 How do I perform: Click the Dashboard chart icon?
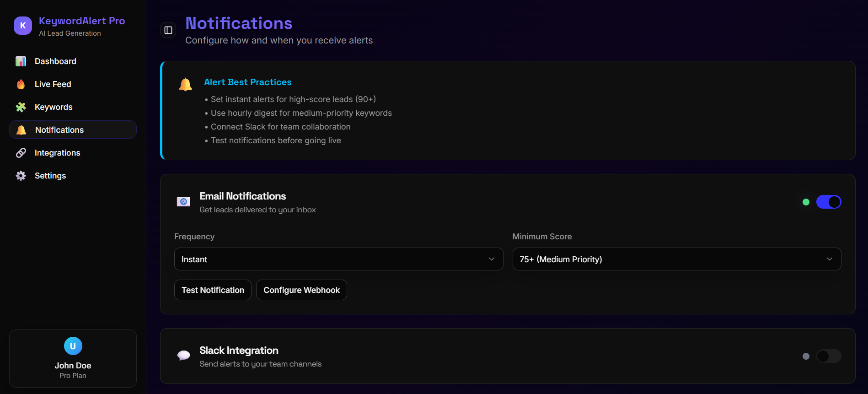click(21, 61)
